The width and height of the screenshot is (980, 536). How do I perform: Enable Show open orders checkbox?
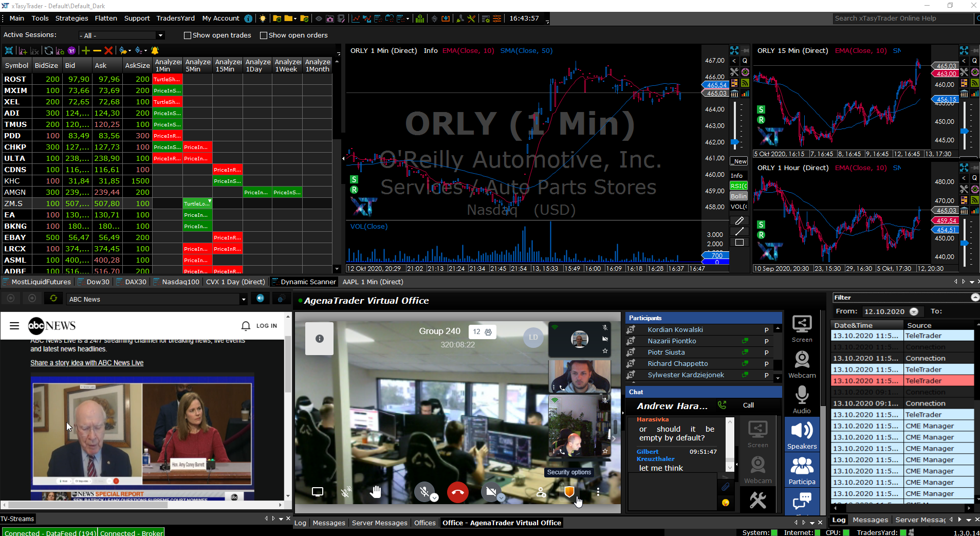(x=264, y=35)
